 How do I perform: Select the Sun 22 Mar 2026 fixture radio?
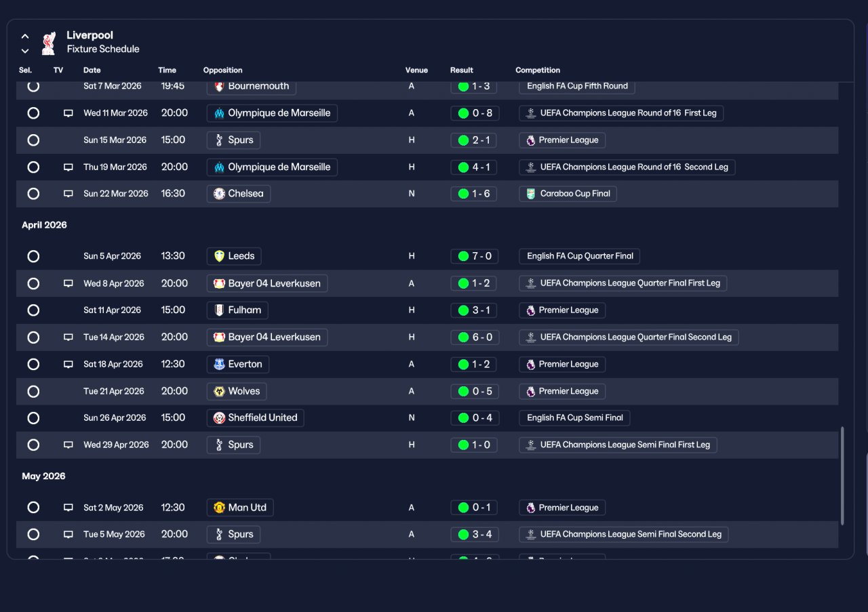pyautogui.click(x=33, y=194)
